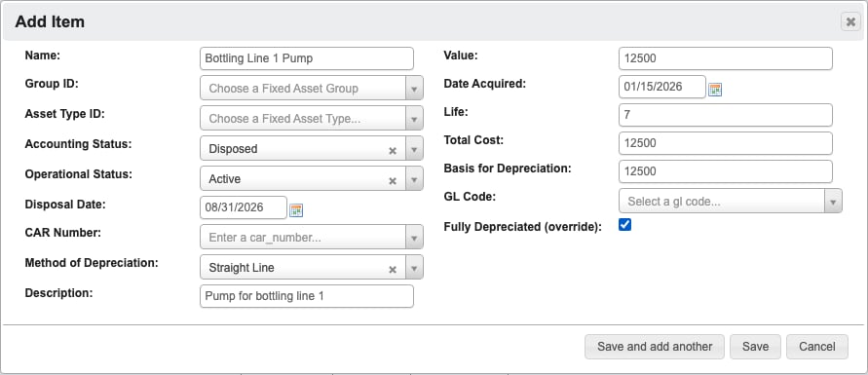Viewport: 868px width, 375px height.
Task: Click the Active operational status value
Action: [225, 178]
